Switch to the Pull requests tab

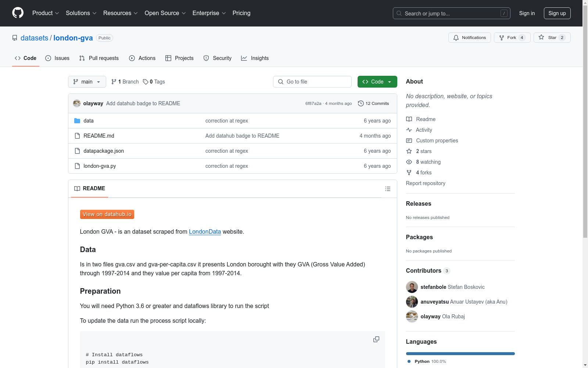coord(99,58)
